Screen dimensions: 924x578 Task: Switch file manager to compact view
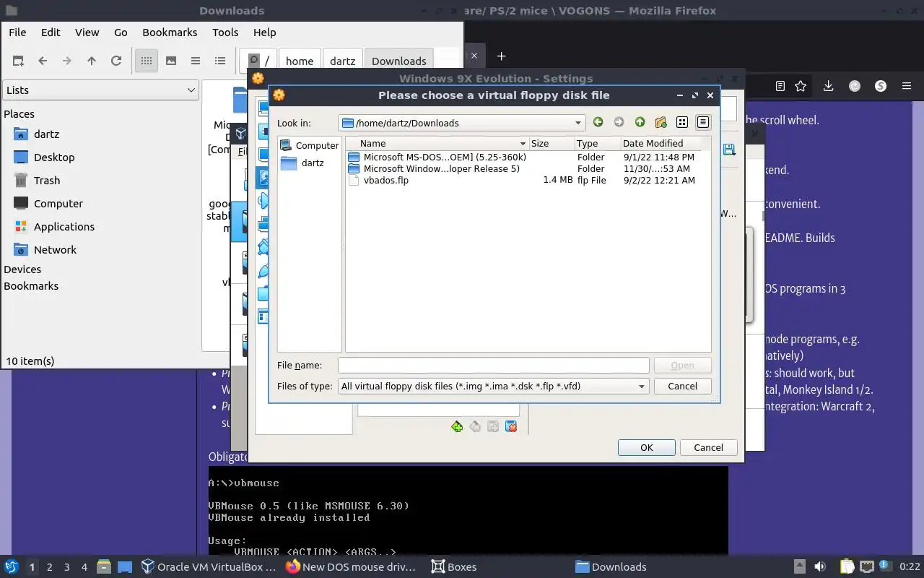[196, 61]
